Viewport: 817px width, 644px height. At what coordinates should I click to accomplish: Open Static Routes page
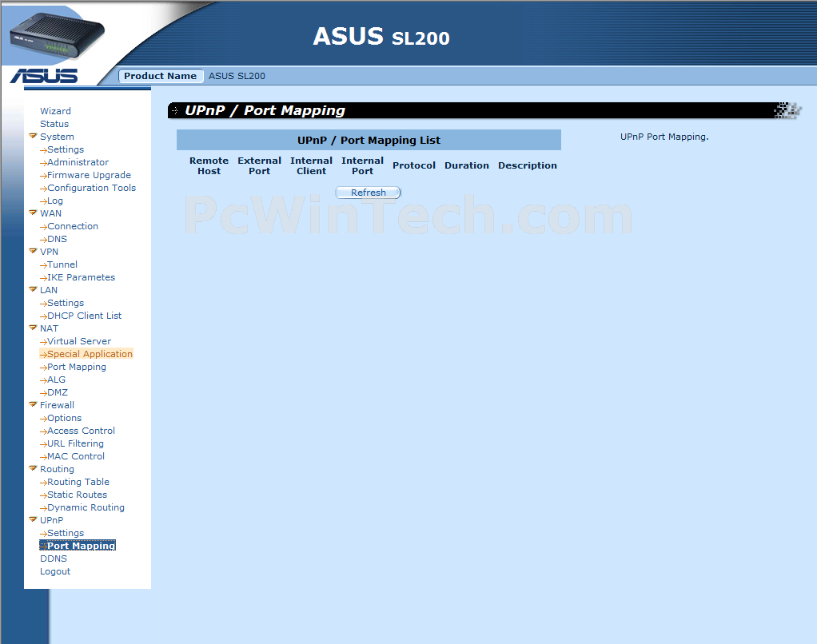click(77, 495)
